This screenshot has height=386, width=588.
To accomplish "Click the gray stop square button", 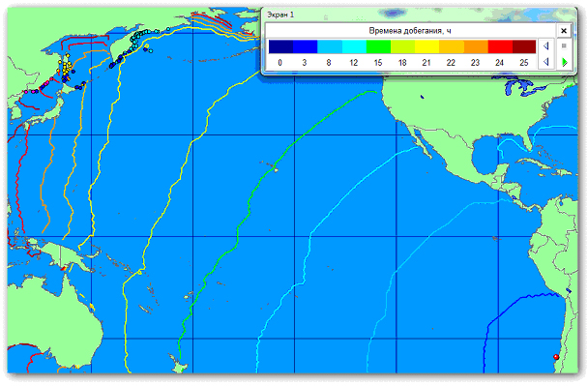I will click(564, 45).
